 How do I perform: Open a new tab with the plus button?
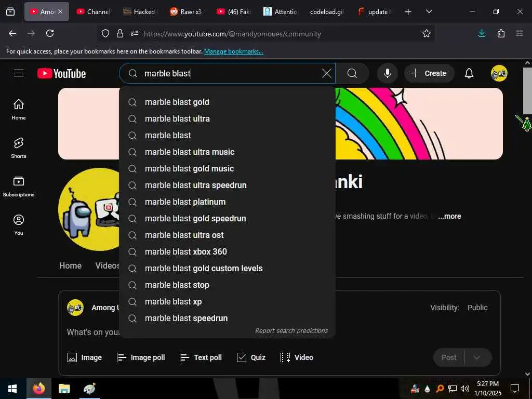tap(408, 12)
